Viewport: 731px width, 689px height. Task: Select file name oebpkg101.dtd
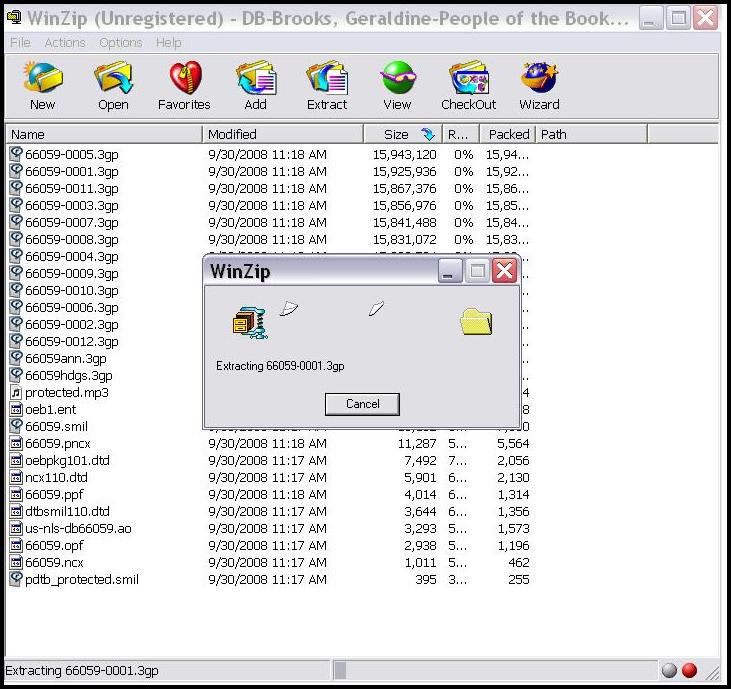pyautogui.click(x=67, y=461)
